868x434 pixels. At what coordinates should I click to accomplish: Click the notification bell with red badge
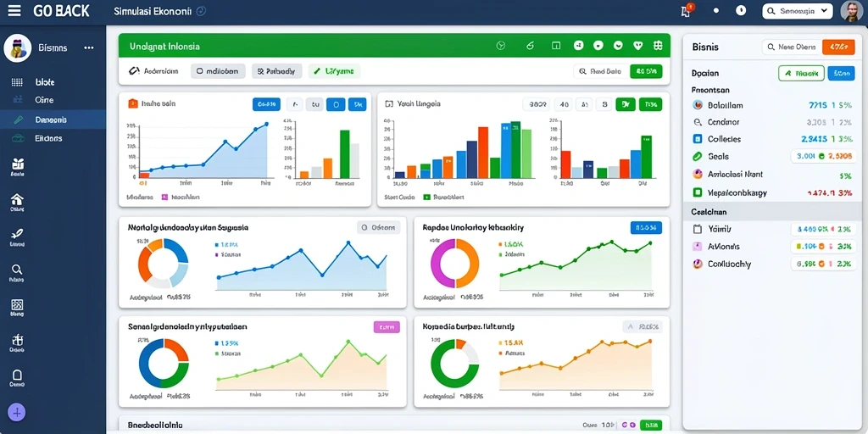tap(687, 10)
